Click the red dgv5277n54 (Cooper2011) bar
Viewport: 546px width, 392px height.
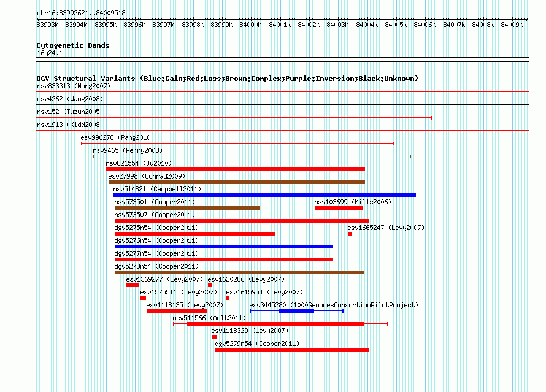223,259
